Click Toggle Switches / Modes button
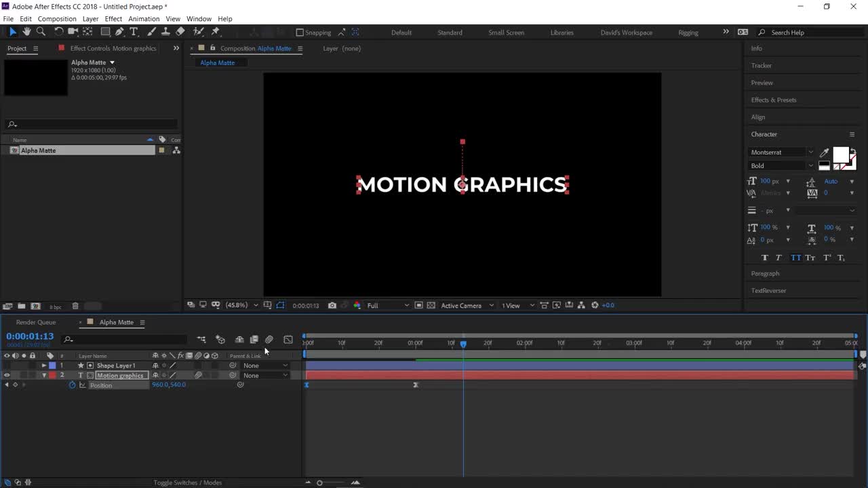 point(188,483)
